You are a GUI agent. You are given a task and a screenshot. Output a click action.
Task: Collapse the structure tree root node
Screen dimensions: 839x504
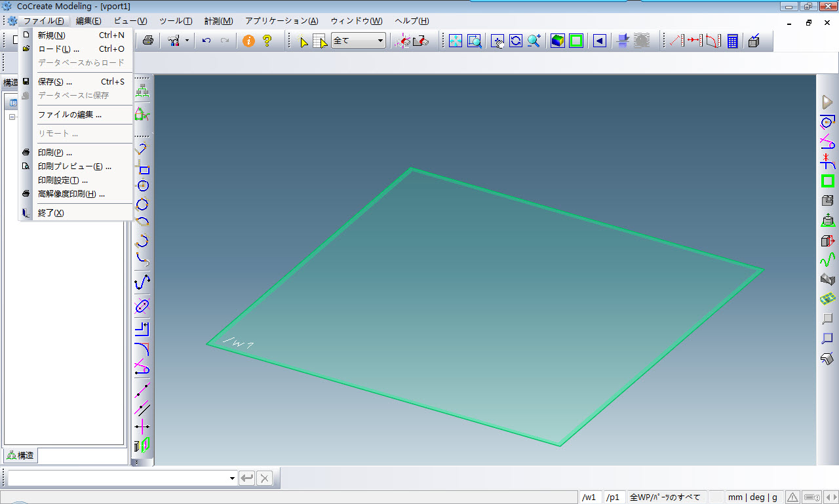[12, 117]
